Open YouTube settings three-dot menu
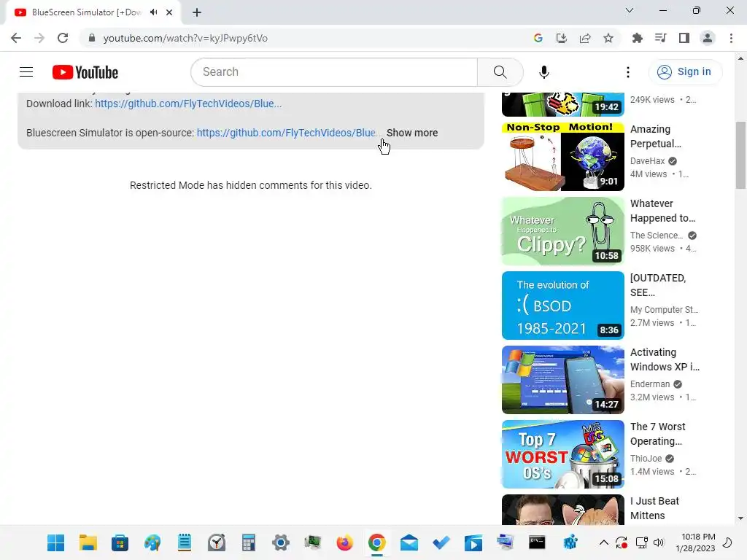The height and width of the screenshot is (560, 747). click(628, 72)
